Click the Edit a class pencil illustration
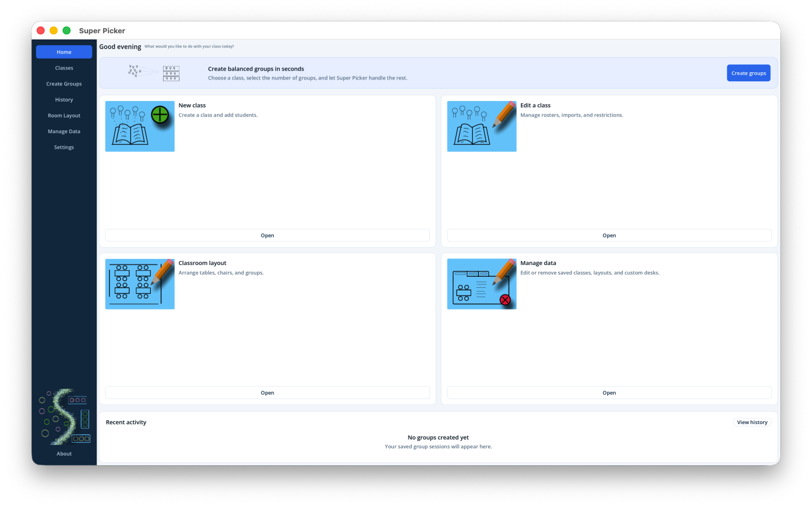The width and height of the screenshot is (812, 507). [x=482, y=126]
